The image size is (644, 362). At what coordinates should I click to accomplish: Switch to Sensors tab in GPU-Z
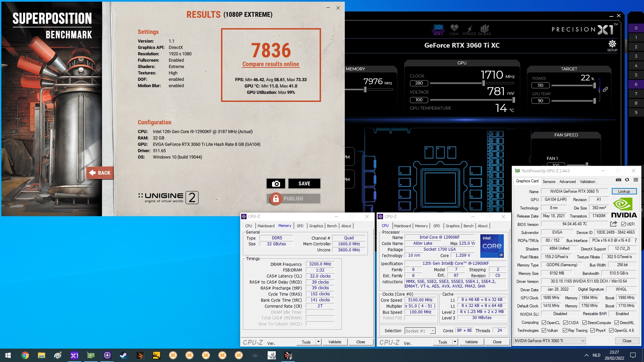549,182
